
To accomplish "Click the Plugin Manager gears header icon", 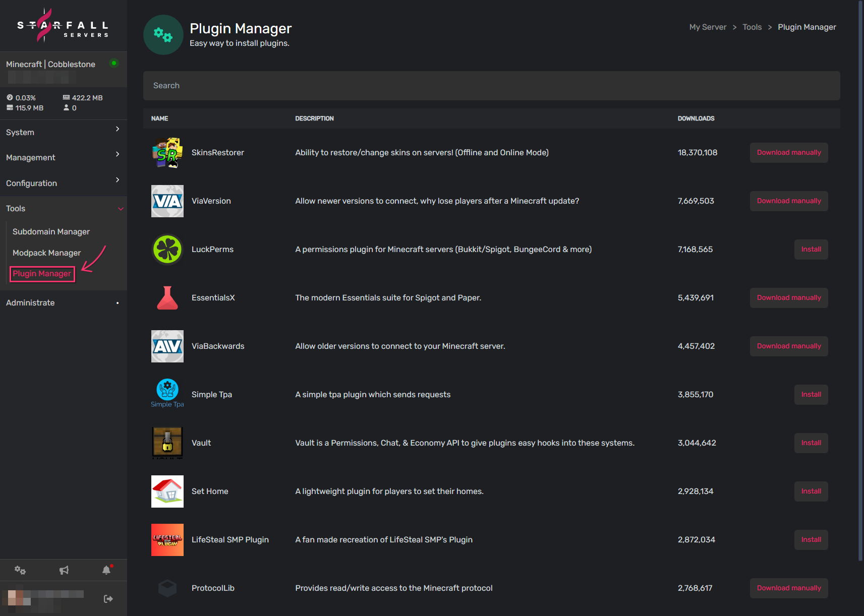I will click(163, 35).
